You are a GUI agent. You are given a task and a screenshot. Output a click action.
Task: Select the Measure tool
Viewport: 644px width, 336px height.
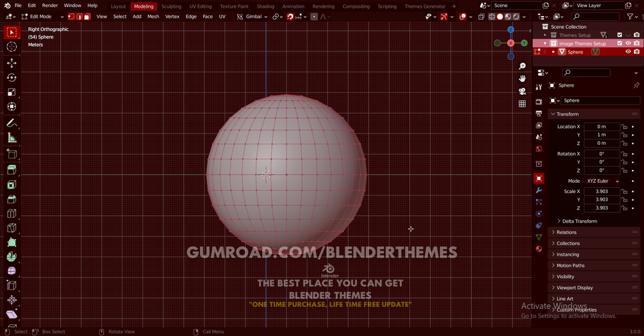pyautogui.click(x=12, y=138)
